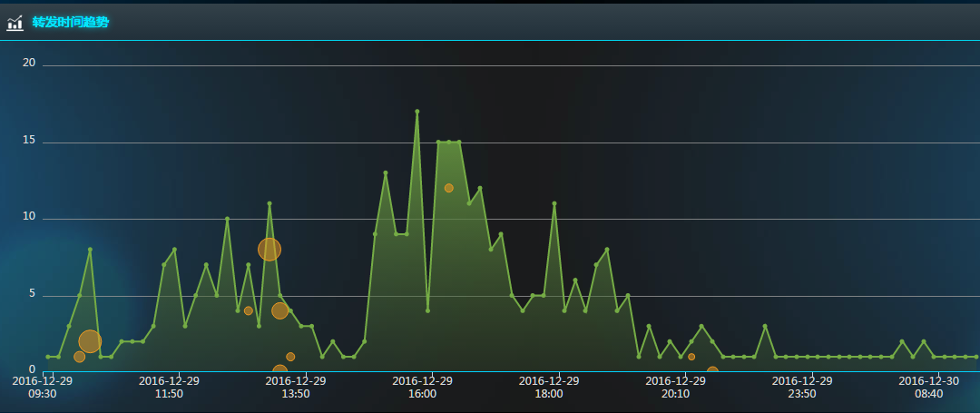Screen dimensions: 980x413
Task: Click the highest green peak point at 17
Action: coord(417,112)
